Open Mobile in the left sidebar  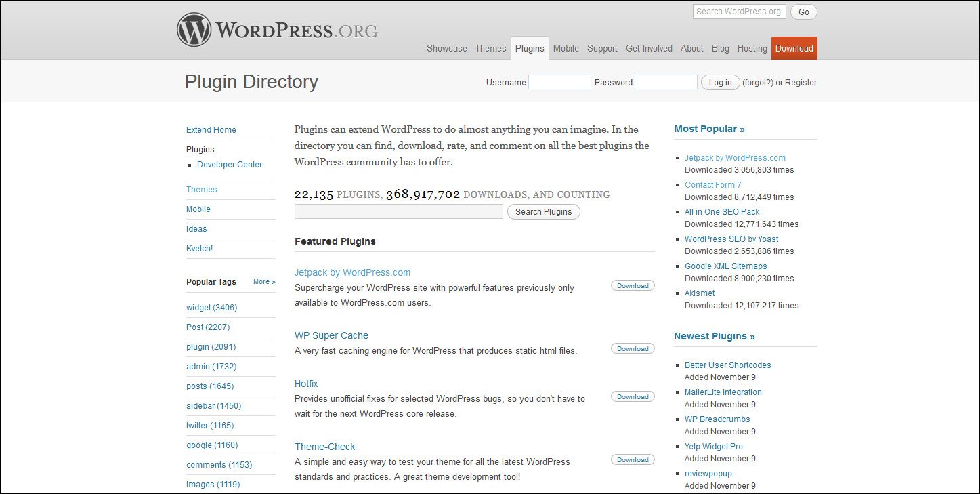[198, 209]
